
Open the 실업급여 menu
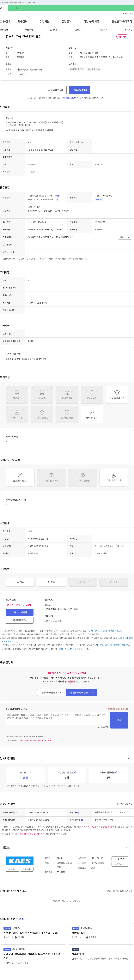(67, 22)
